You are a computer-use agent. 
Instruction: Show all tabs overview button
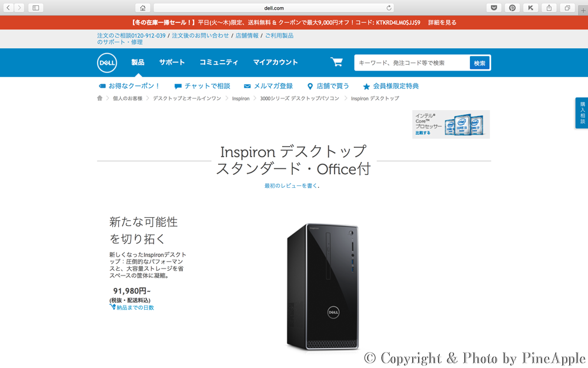coord(567,8)
